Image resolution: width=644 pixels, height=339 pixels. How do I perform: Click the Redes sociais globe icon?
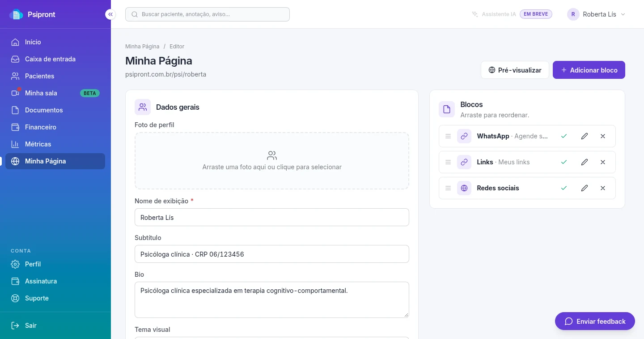point(464,188)
